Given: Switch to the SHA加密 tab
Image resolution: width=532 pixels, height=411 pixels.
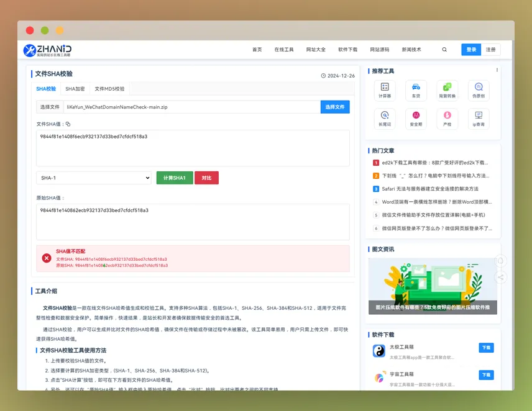Looking at the screenshot, I should tap(73, 88).
